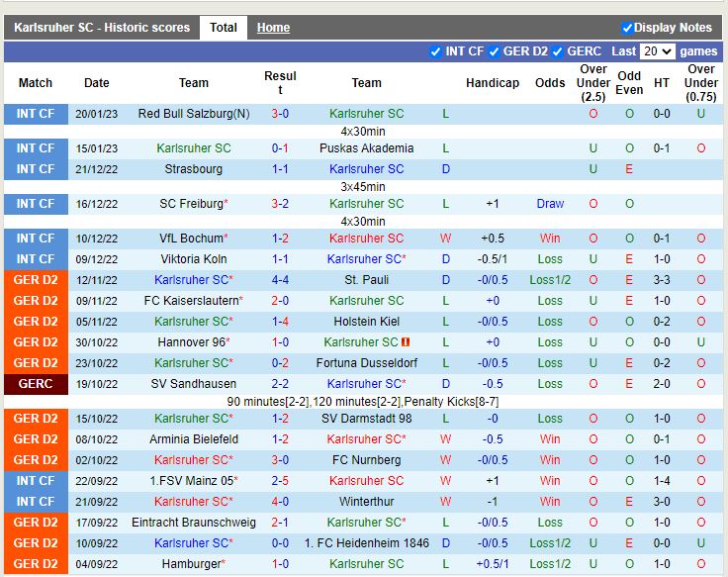The image size is (728, 577).
Task: Switch to the Home tab
Action: pos(273,28)
